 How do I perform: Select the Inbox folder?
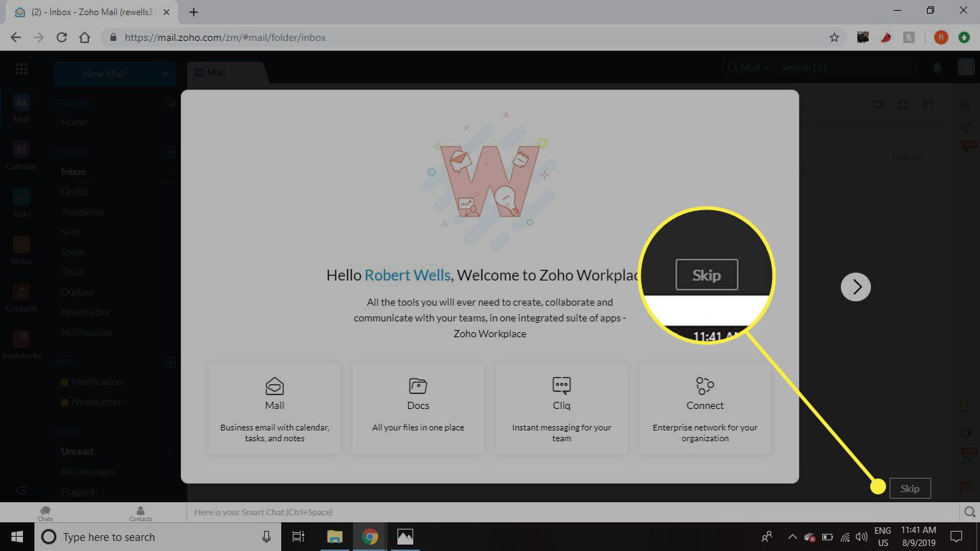coord(73,171)
